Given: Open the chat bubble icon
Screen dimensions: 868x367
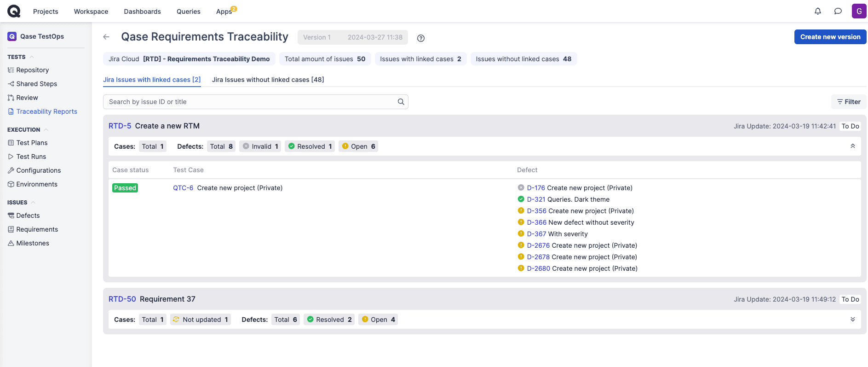Looking at the screenshot, I should (838, 11).
